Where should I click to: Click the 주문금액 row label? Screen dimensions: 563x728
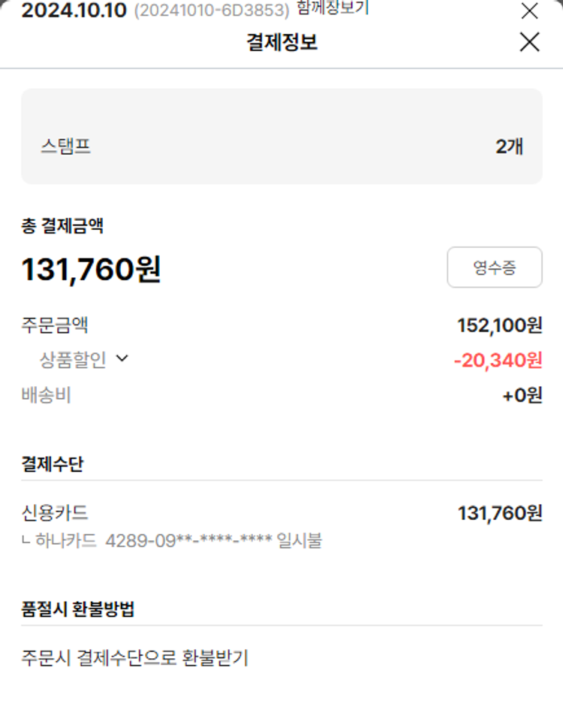click(55, 325)
